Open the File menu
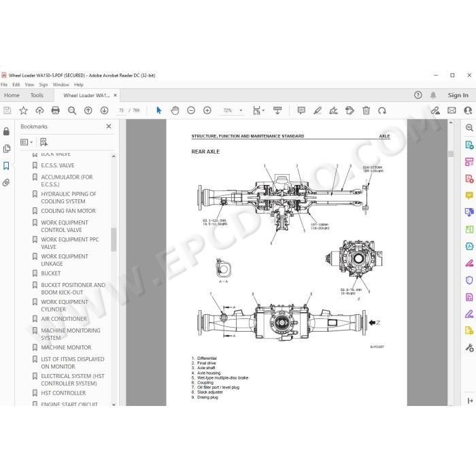Viewport: 476px width, 476px height. [4, 85]
